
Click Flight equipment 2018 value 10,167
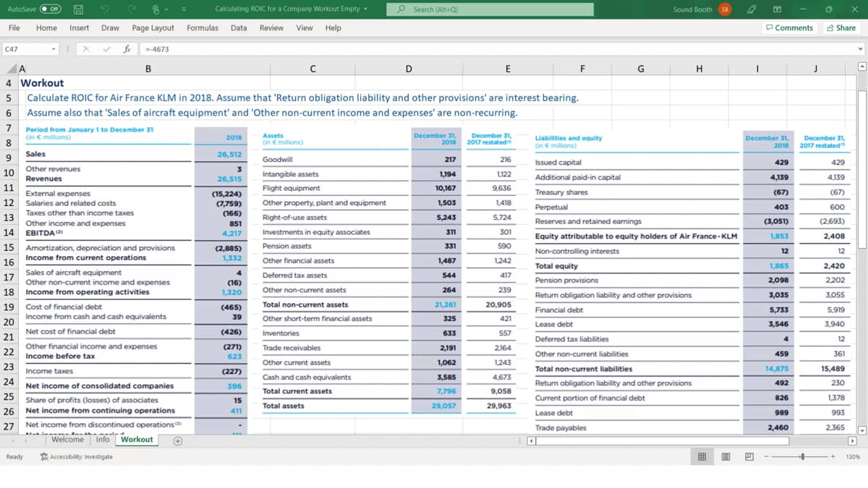click(x=445, y=188)
